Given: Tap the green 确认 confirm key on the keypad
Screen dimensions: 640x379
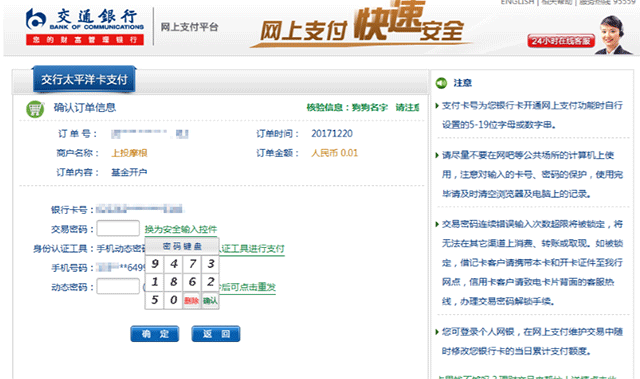Looking at the screenshot, I should (x=210, y=301).
